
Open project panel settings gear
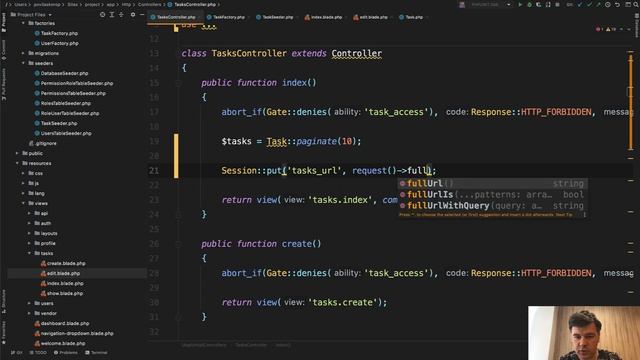point(133,14)
